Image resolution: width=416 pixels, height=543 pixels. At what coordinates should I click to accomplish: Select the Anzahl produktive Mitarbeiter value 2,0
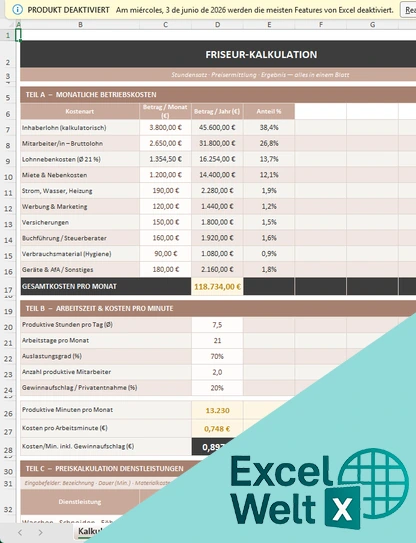coord(217,372)
